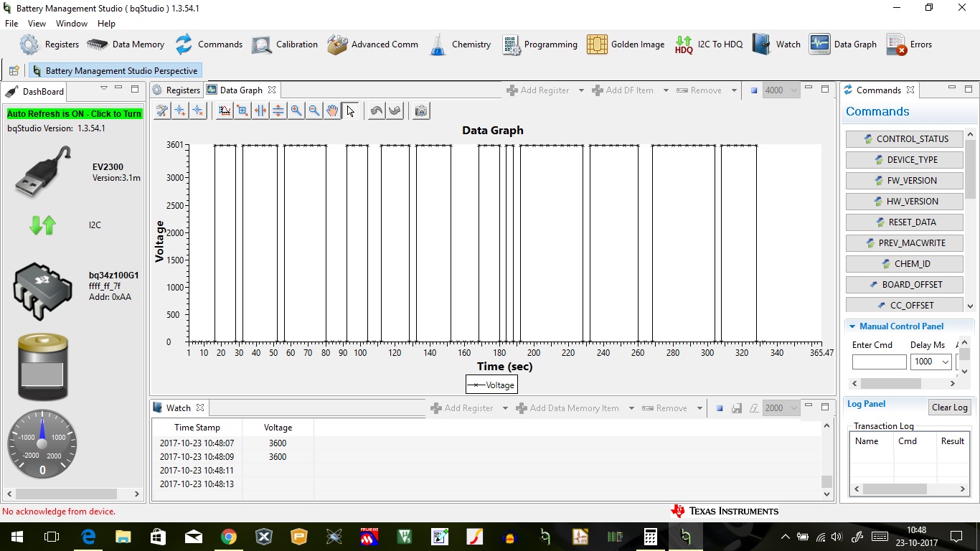Image resolution: width=980 pixels, height=551 pixels.
Task: Stop watch logging with blue square
Action: click(x=720, y=408)
